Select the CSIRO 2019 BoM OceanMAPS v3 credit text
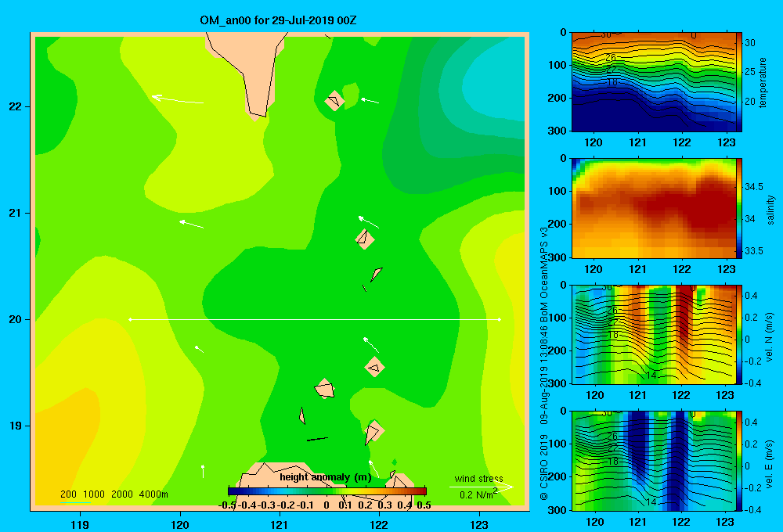This screenshot has width=783, height=532. coord(544,363)
